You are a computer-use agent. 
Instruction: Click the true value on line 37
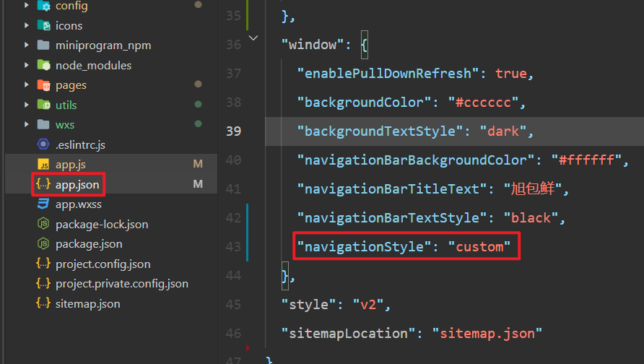pyautogui.click(x=511, y=74)
